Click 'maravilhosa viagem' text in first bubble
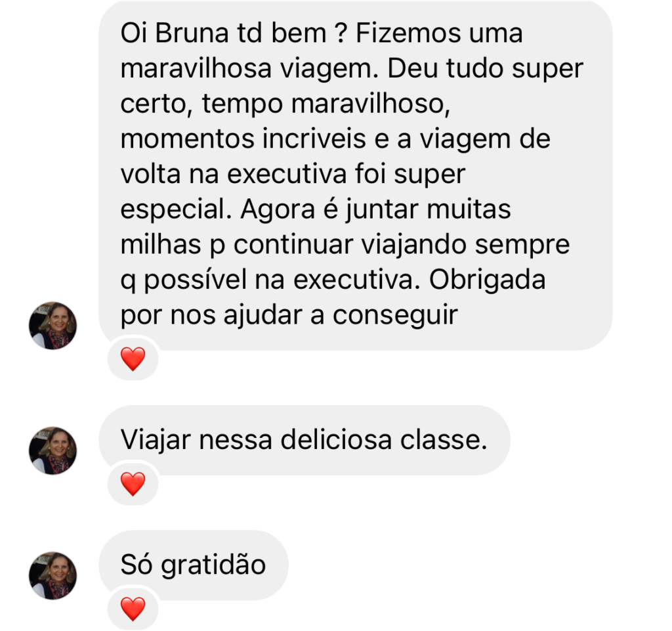Image resolution: width=672 pixels, height=631 pixels. pyautogui.click(x=249, y=69)
